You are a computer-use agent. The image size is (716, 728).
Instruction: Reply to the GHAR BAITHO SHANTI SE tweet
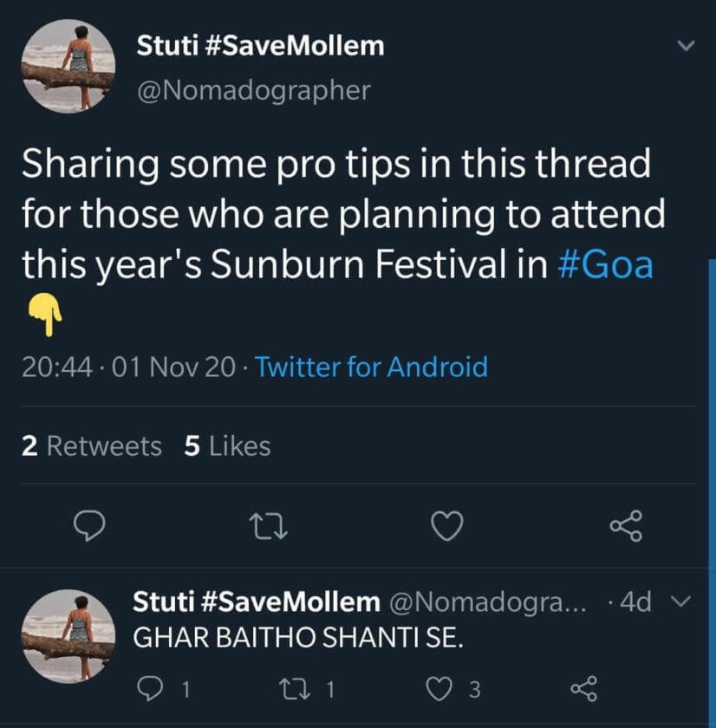150,689
